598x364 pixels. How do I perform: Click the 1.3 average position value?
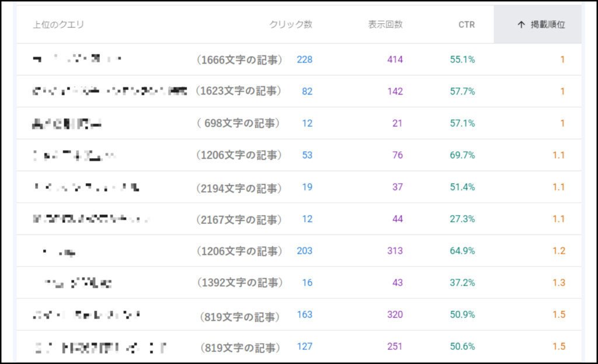[x=559, y=282]
